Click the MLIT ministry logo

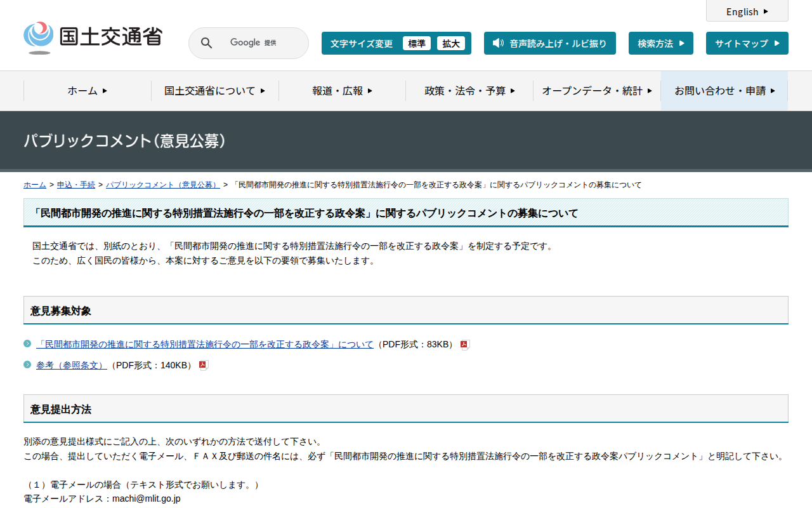pyautogui.click(x=93, y=38)
